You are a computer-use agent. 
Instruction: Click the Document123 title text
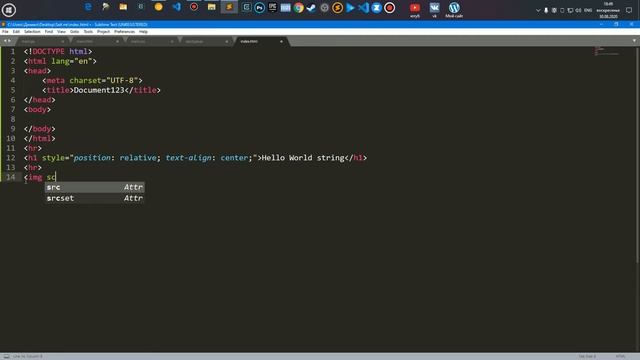point(99,90)
